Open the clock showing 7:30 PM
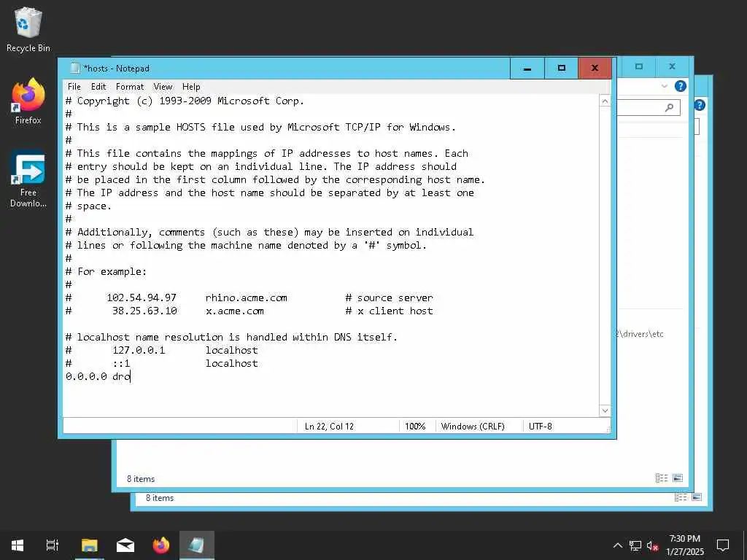 [684, 545]
